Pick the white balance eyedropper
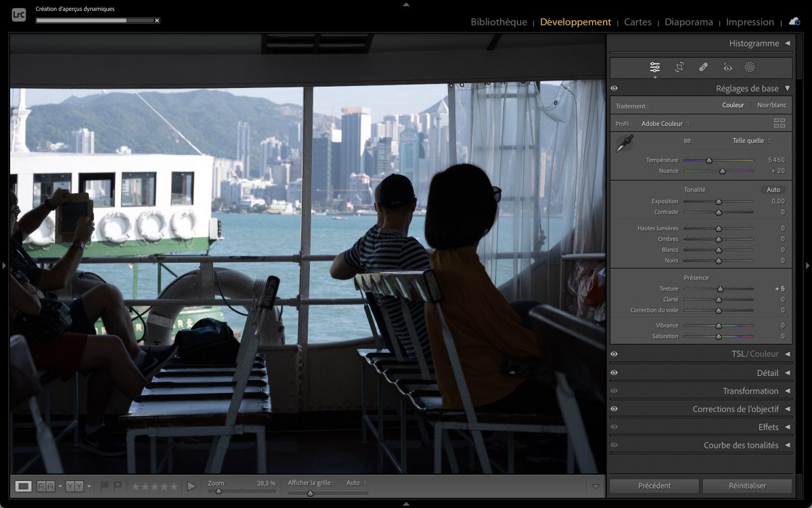The width and height of the screenshot is (812, 508). click(x=624, y=144)
